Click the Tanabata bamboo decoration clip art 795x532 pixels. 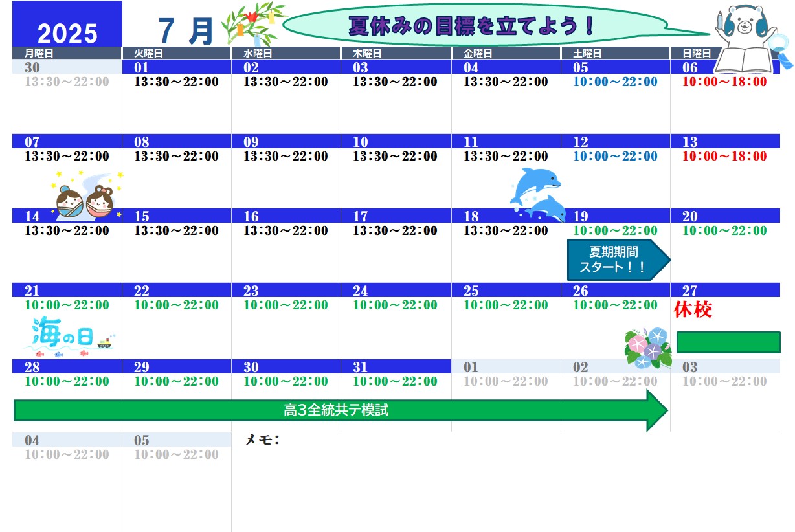[254, 25]
